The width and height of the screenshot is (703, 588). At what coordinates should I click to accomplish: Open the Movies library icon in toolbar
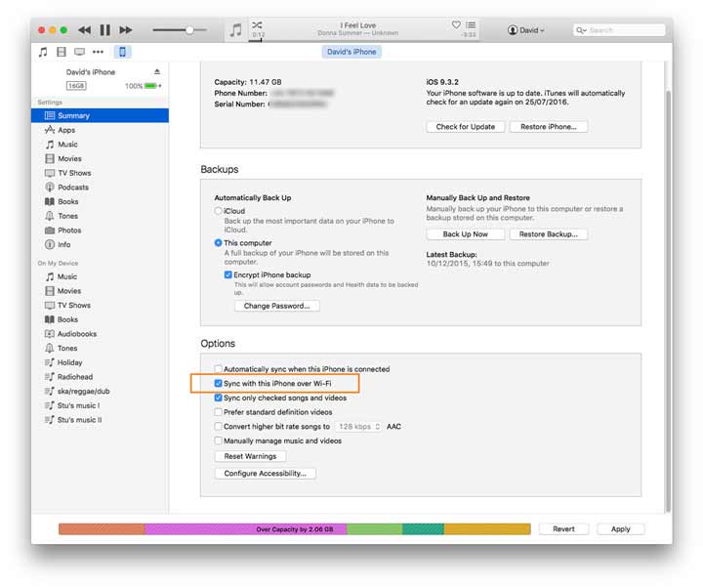click(62, 52)
